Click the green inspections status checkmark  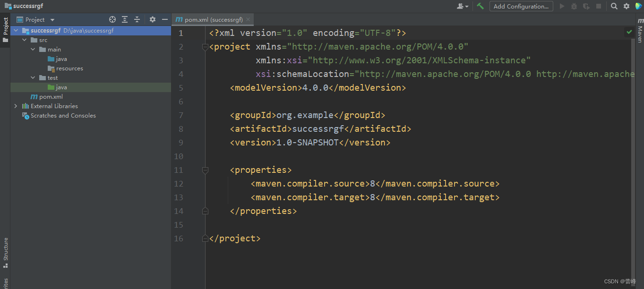[x=629, y=32]
